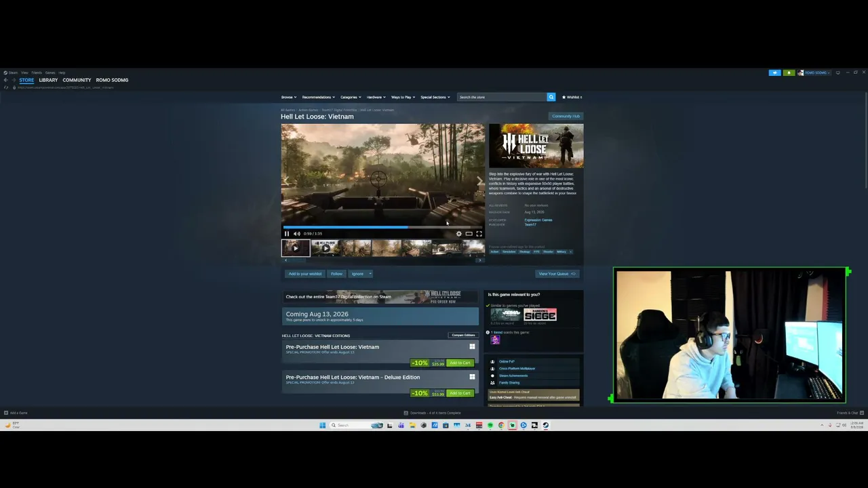Select the first trailer thumbnail

296,248
